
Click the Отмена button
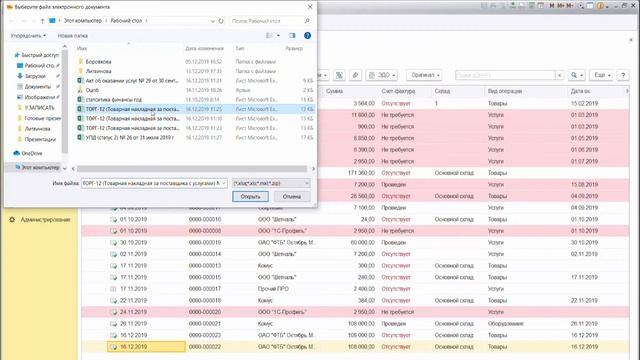click(292, 196)
